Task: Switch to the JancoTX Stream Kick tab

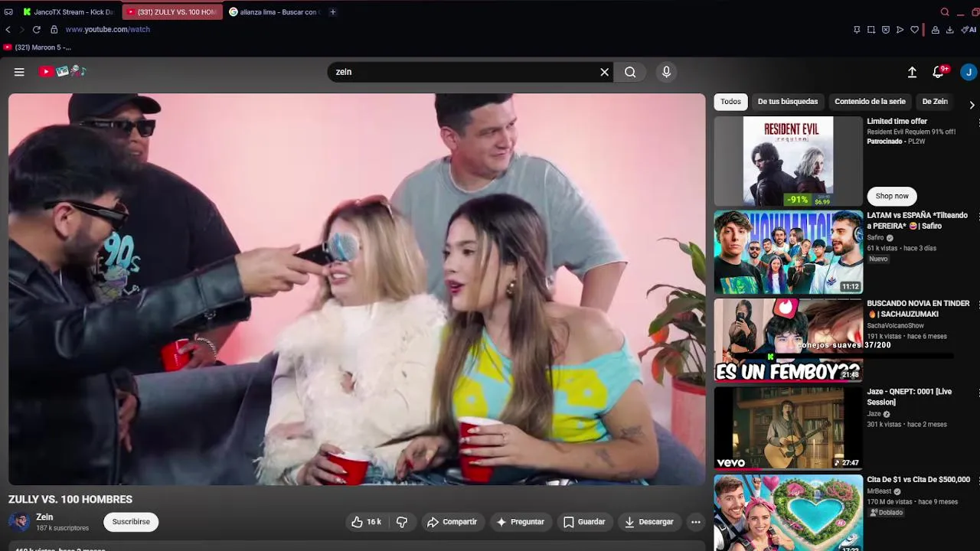Action: tap(68, 12)
